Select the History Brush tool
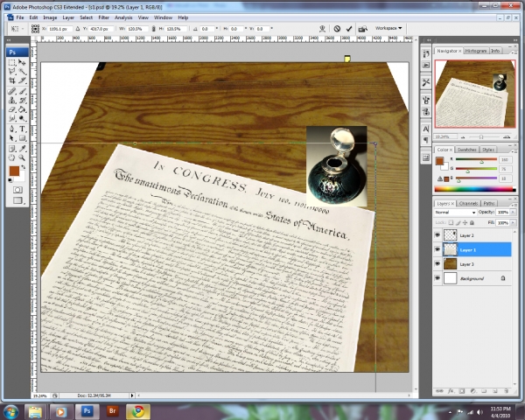525x420 pixels. click(x=22, y=100)
